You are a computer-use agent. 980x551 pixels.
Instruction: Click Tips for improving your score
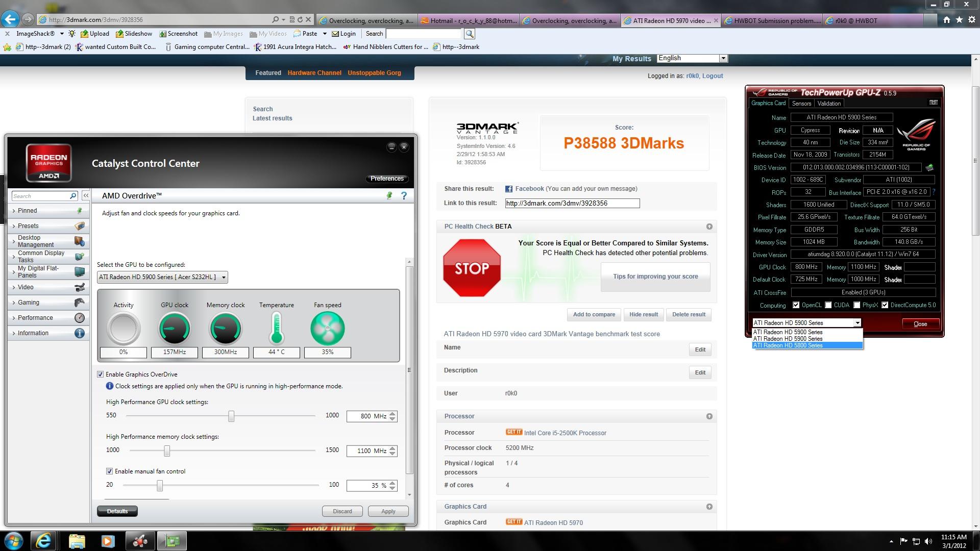tap(655, 277)
